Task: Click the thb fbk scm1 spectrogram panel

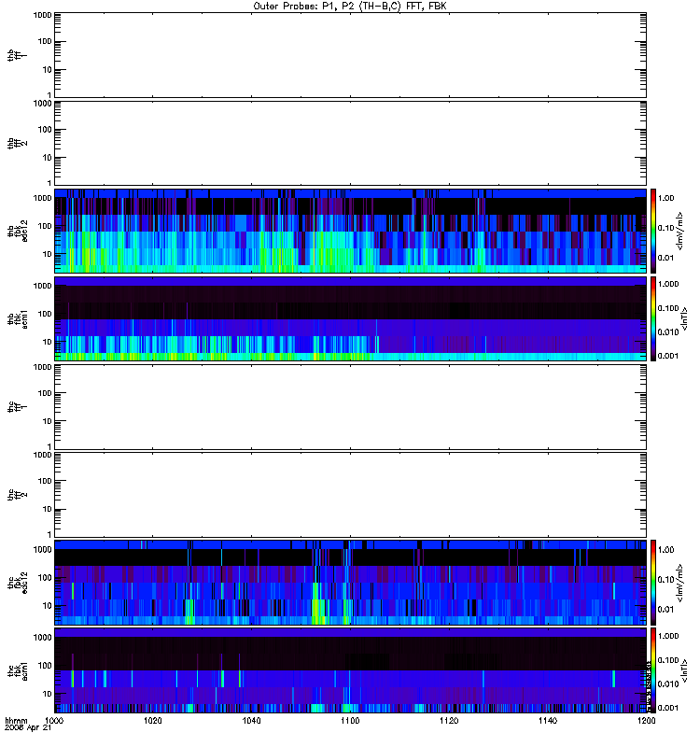Action: 350,318
